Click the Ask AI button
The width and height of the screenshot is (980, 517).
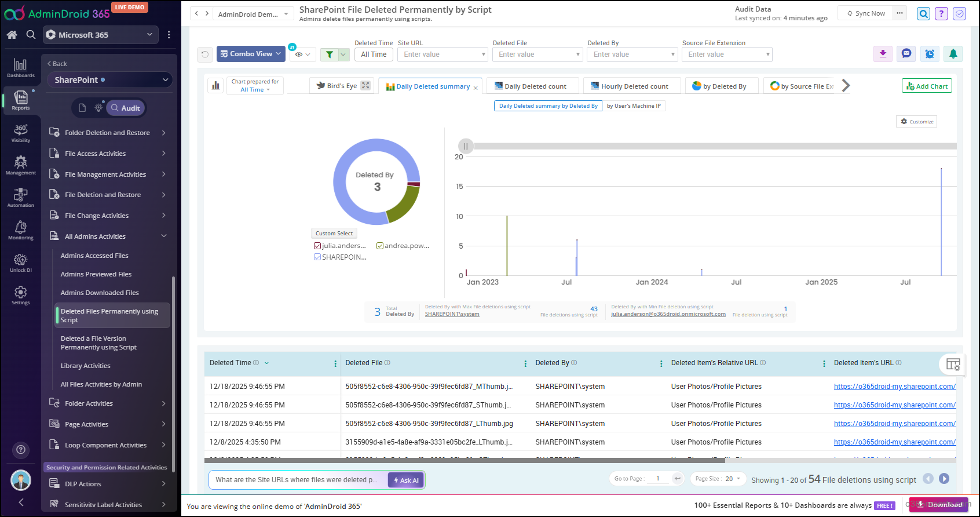(406, 480)
